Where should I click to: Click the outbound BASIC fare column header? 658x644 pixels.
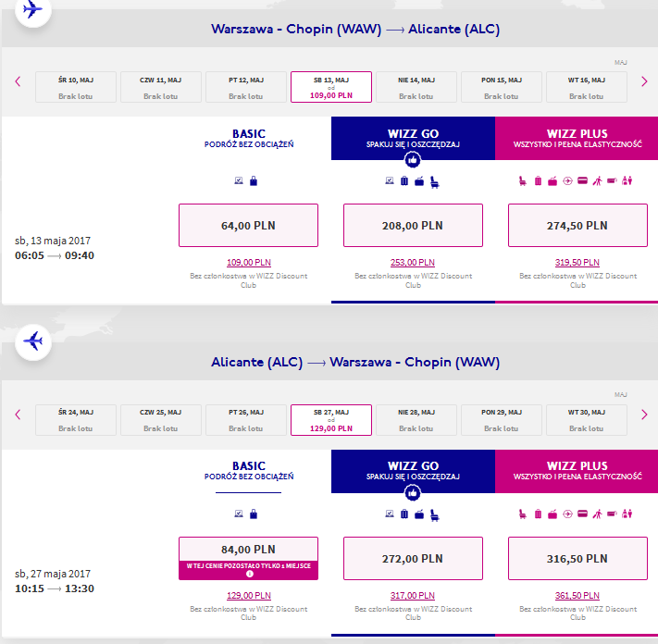249,138
